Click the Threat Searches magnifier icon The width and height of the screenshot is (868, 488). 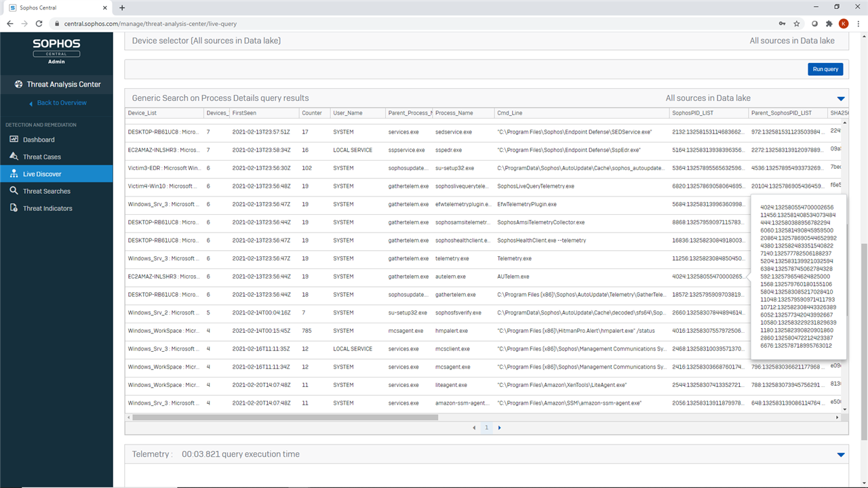click(x=14, y=191)
